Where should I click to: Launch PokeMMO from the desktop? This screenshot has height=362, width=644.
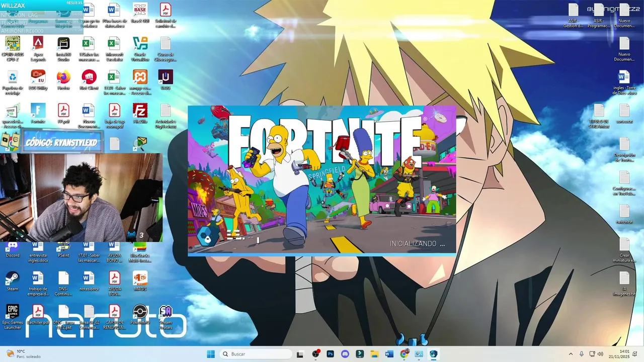tap(140, 315)
